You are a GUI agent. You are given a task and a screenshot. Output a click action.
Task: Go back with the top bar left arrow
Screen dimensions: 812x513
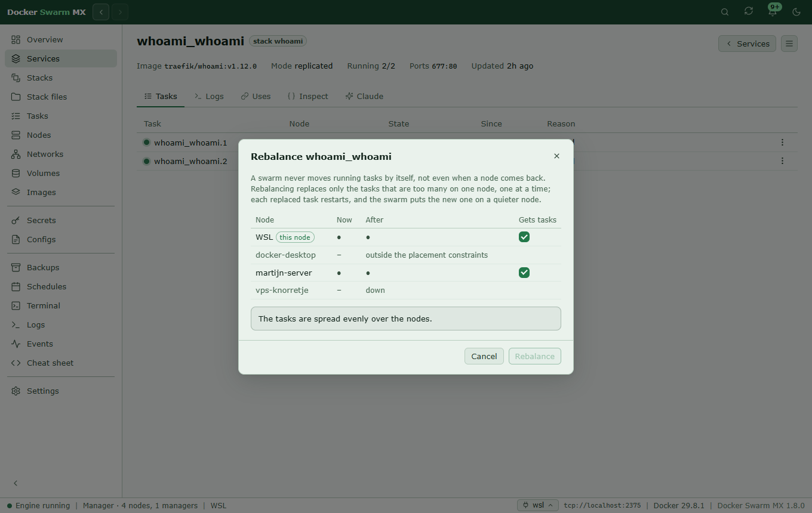click(101, 12)
